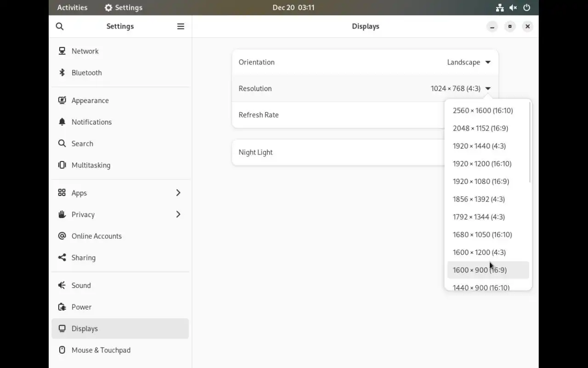Click the Privacy hand icon

[x=62, y=214]
